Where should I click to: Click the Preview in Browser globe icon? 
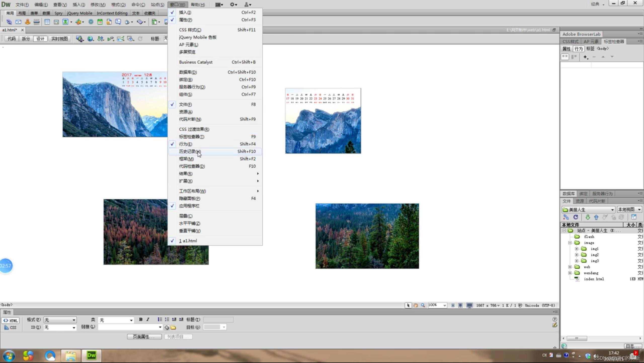[90, 39]
